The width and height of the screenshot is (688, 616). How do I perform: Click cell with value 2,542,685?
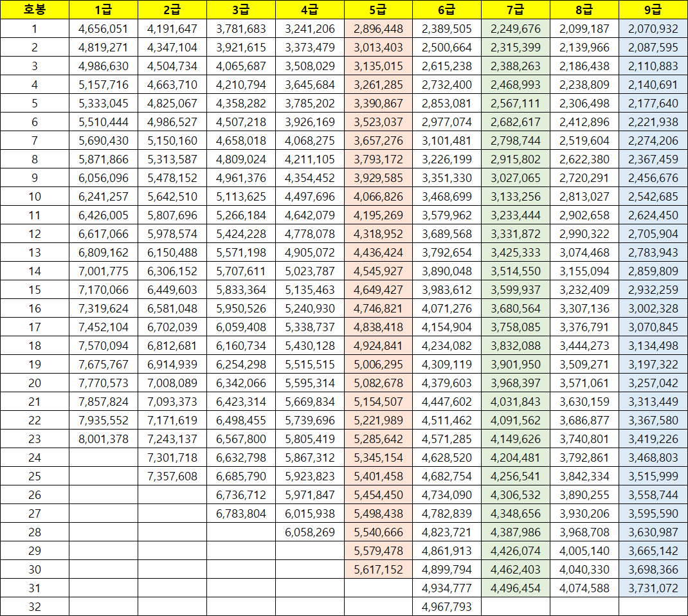[653, 197]
